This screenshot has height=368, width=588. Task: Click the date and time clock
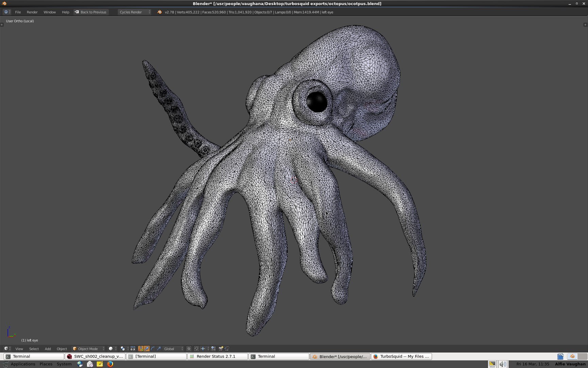click(533, 364)
